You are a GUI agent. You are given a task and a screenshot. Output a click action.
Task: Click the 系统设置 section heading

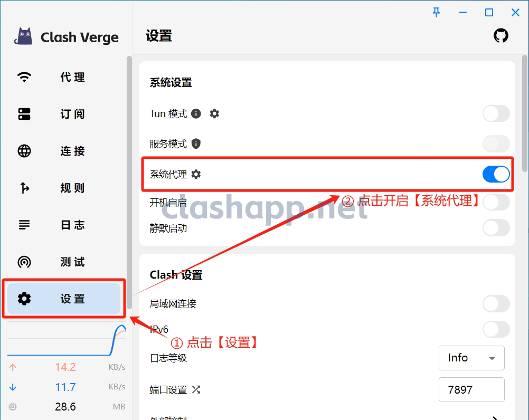[171, 83]
